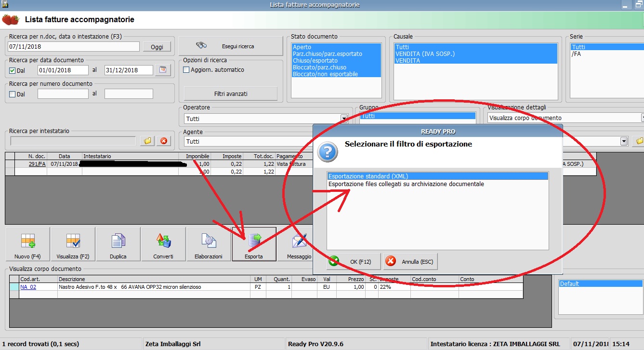Image resolution: width=644 pixels, height=350 pixels.
Task: Open the calendar picker for document date
Action: tap(163, 70)
